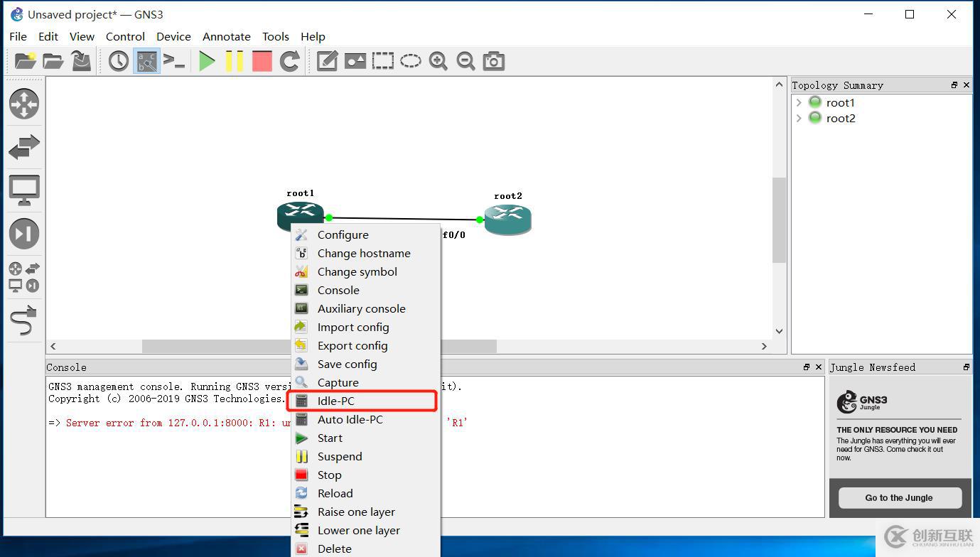980x557 pixels.
Task: Select the root2 router on canvas
Action: (507, 219)
